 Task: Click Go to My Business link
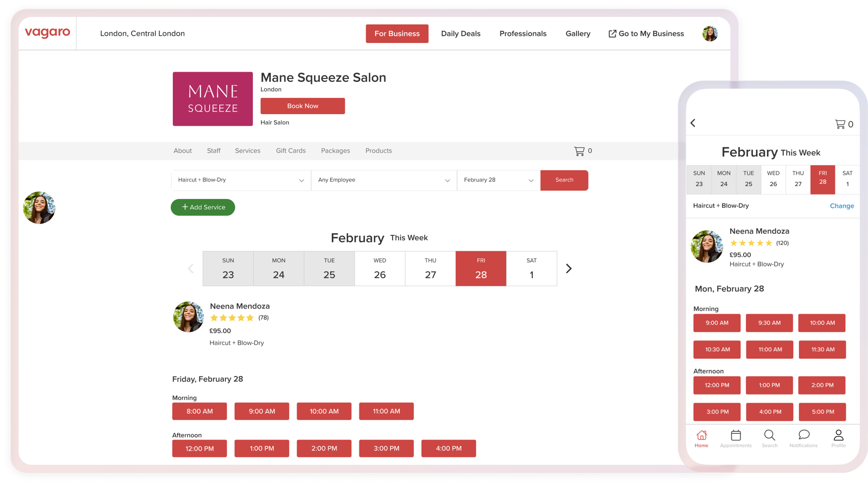coord(646,34)
